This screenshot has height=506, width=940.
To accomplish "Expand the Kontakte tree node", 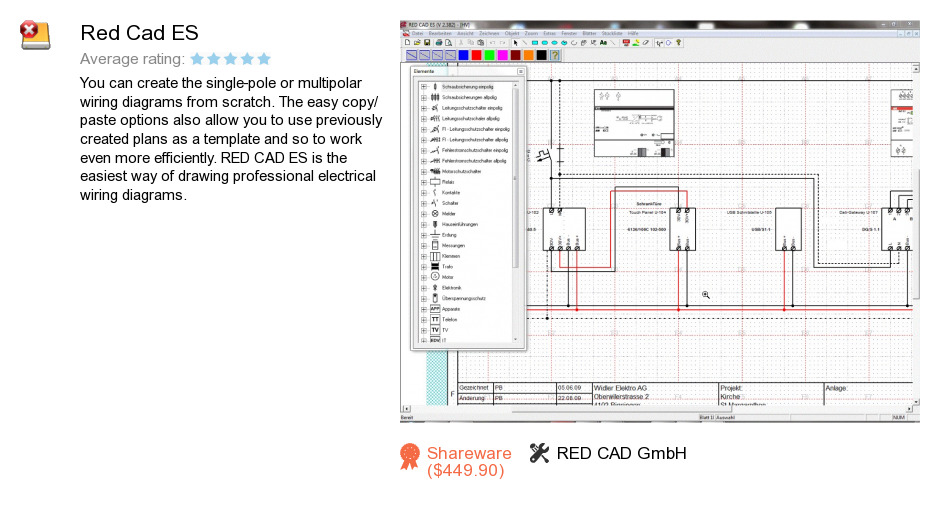I will tap(424, 192).
